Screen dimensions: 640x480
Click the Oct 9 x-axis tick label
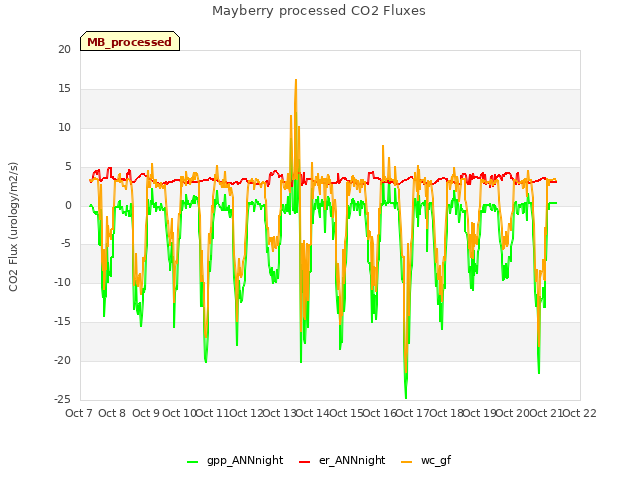click(146, 413)
